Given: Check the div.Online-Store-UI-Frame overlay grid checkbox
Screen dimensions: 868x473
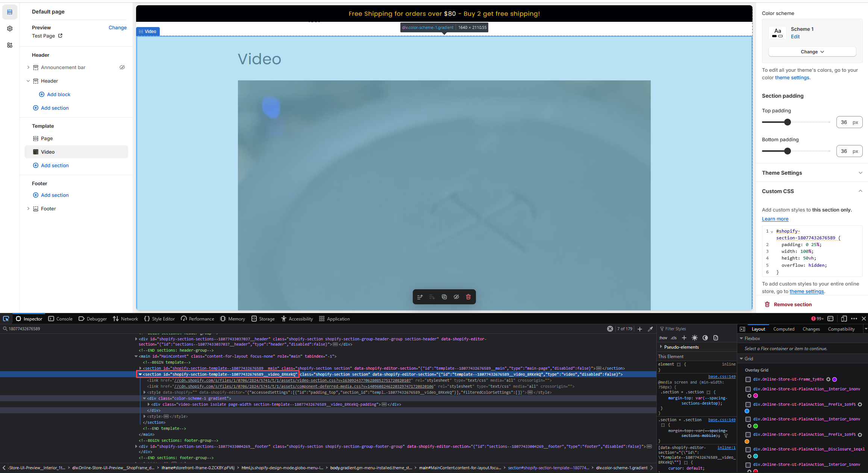Looking at the screenshot, I should pyautogui.click(x=748, y=379).
